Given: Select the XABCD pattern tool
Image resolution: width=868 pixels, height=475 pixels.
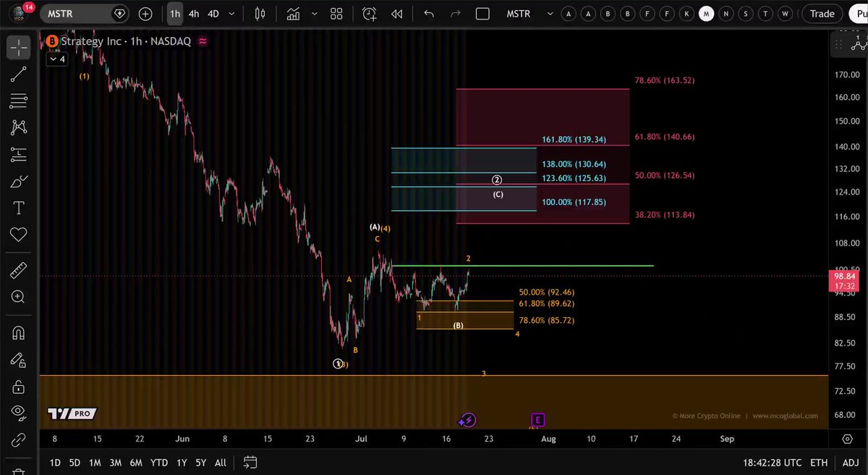Looking at the screenshot, I should [x=19, y=127].
